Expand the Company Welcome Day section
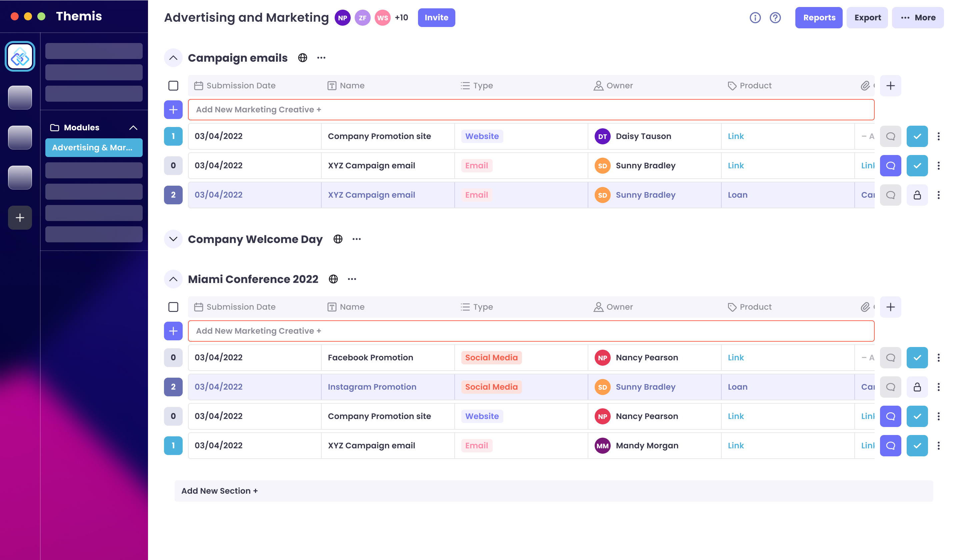960x560 pixels. 173,239
